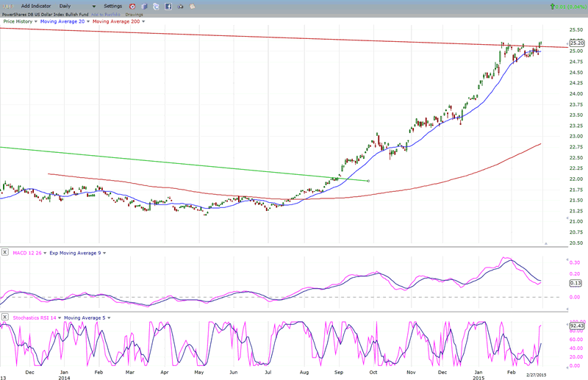
Task: Click the 25.20 current price label
Action: 576,43
